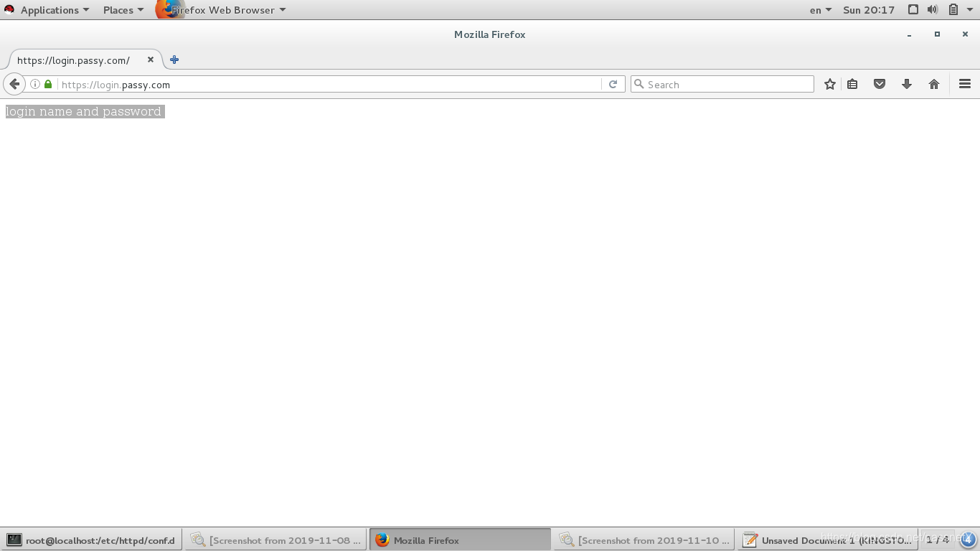View the green secure connection padlock

[48, 84]
